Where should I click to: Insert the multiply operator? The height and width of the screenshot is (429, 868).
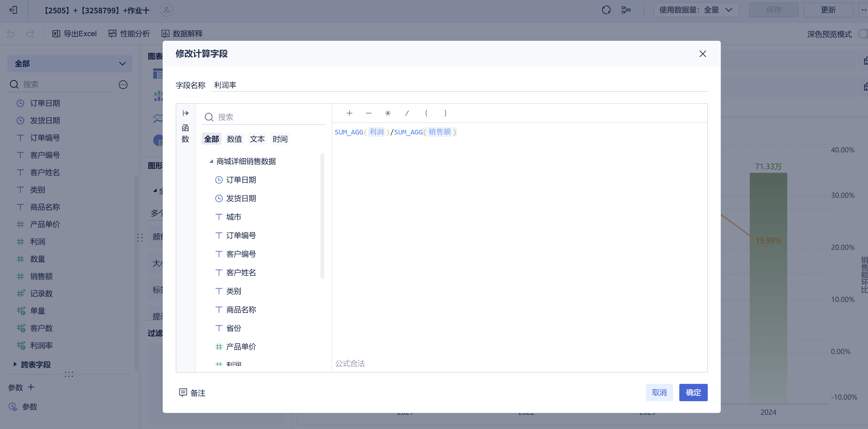pos(388,113)
